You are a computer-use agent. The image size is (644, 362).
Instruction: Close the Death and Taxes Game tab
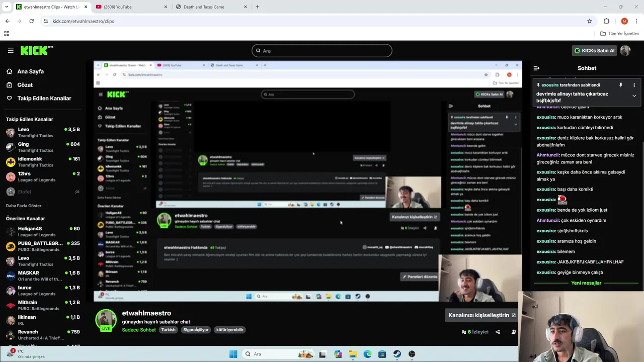point(247,7)
